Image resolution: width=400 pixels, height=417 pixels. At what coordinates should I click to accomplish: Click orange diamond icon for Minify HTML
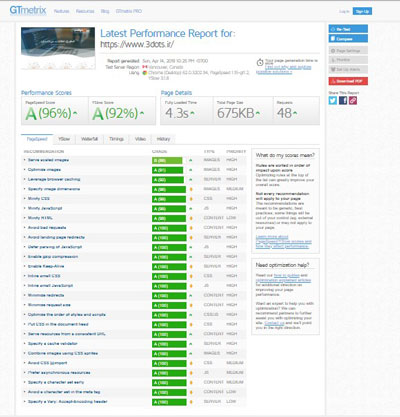tap(191, 218)
